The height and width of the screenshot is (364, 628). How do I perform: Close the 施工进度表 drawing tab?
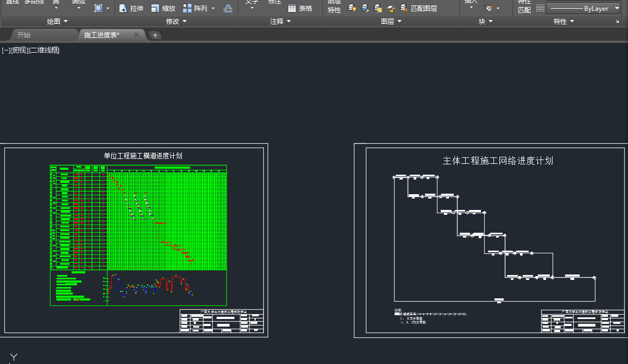point(136,35)
